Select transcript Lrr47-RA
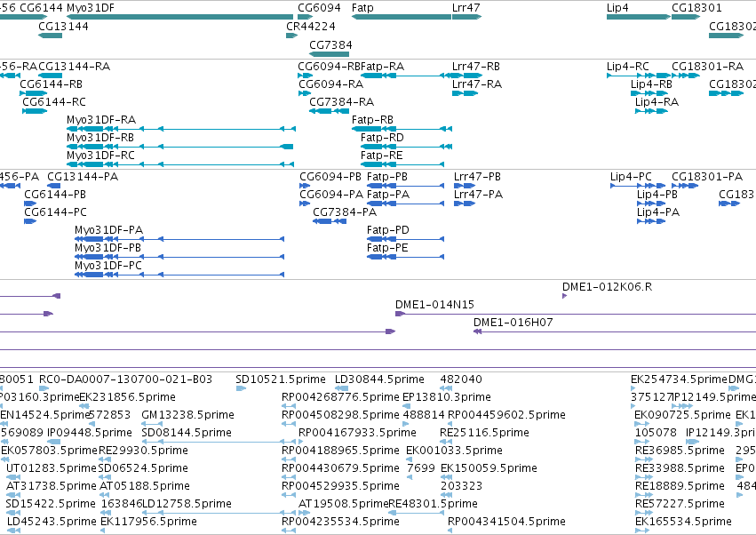 tap(465, 93)
